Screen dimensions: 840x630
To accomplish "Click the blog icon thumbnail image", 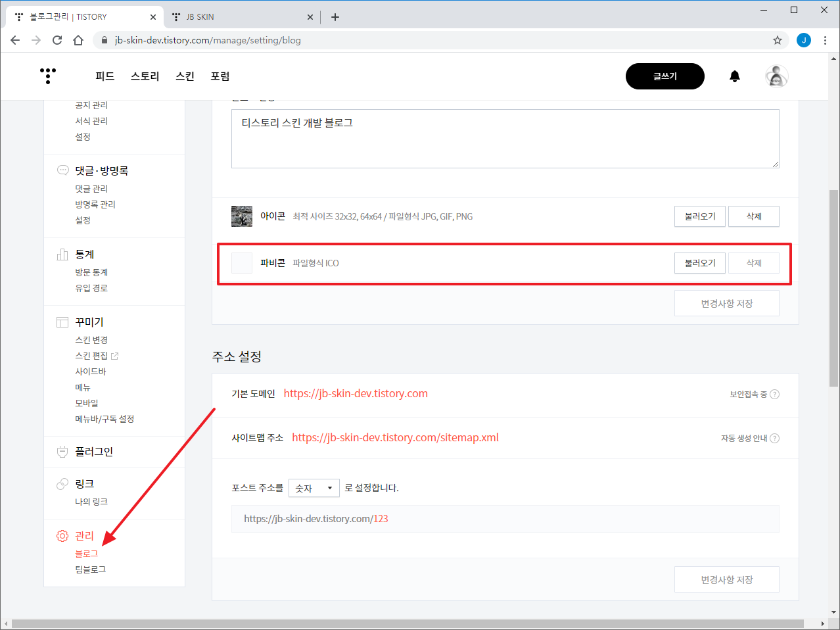I will coord(242,216).
